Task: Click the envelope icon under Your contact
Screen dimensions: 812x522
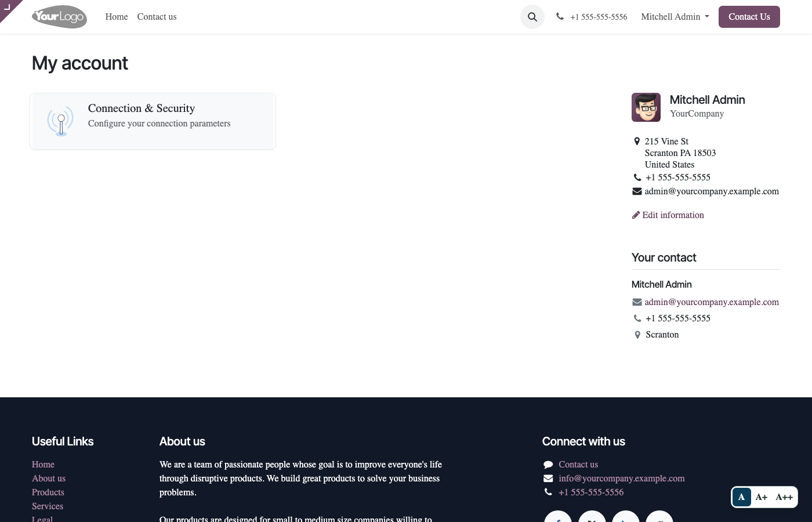Action: coord(637,302)
